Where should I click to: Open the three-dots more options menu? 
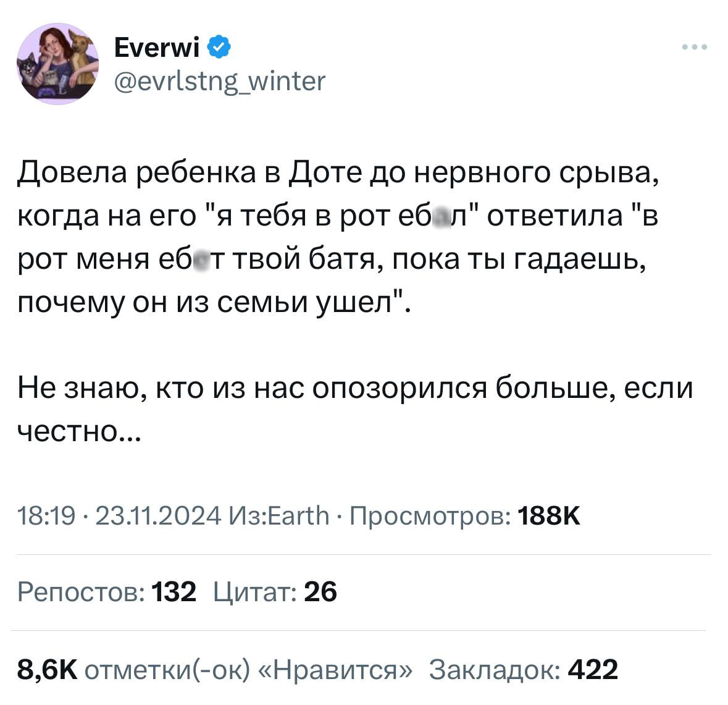click(x=695, y=47)
